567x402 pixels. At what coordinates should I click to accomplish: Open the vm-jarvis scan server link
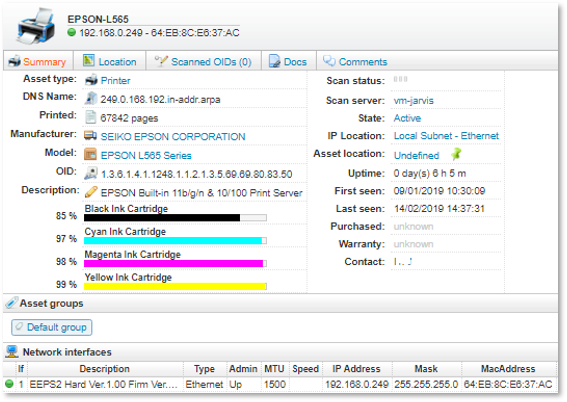tap(414, 100)
